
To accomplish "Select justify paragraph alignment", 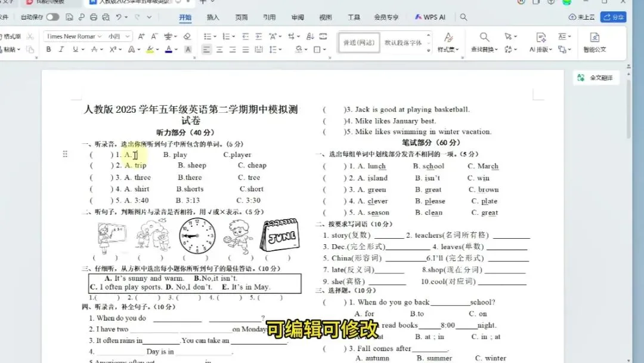I will [x=246, y=50].
